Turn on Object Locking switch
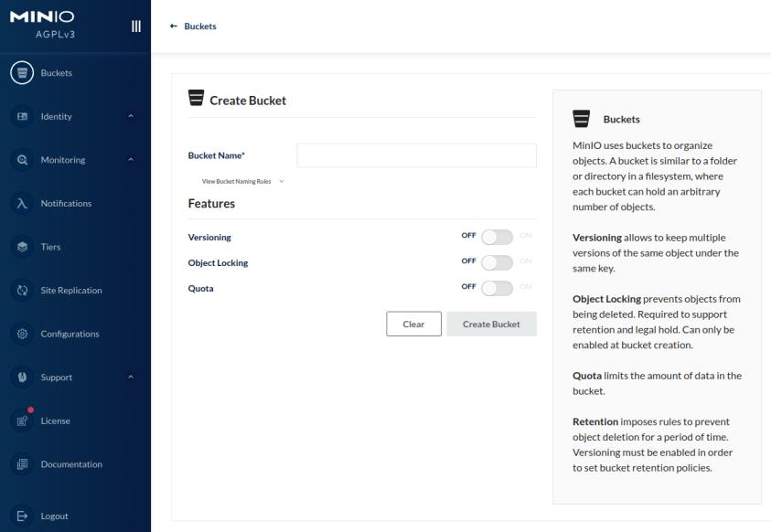Viewport: 771px width, 532px height. point(497,262)
